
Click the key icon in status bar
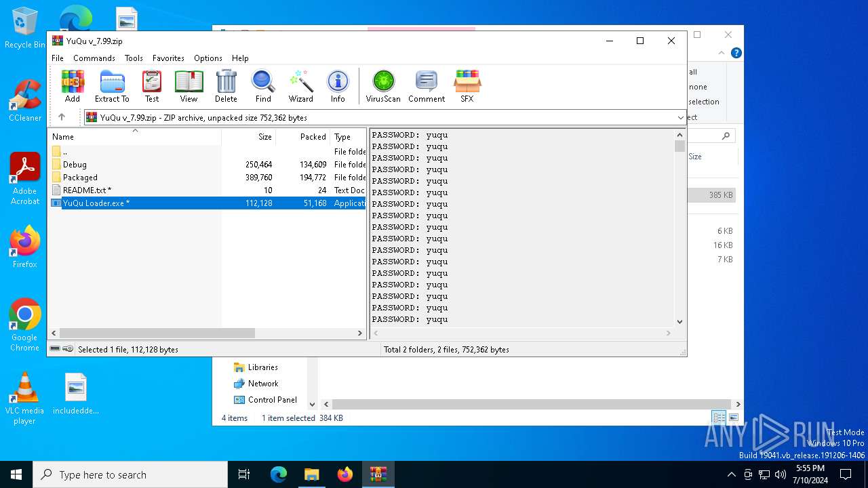click(x=68, y=349)
